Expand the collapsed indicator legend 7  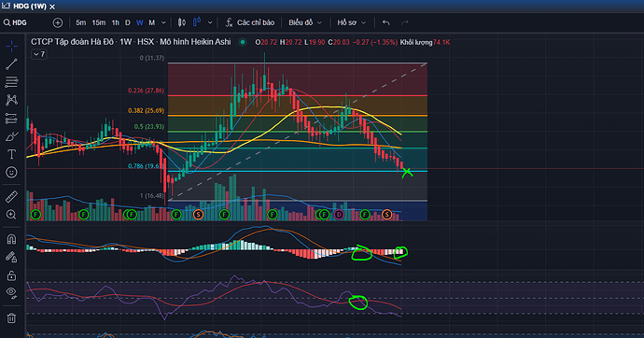coord(39,54)
